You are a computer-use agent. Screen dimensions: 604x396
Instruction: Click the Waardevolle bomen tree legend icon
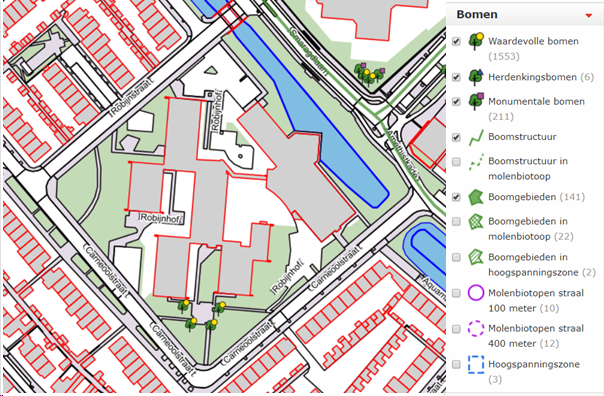pos(476,41)
